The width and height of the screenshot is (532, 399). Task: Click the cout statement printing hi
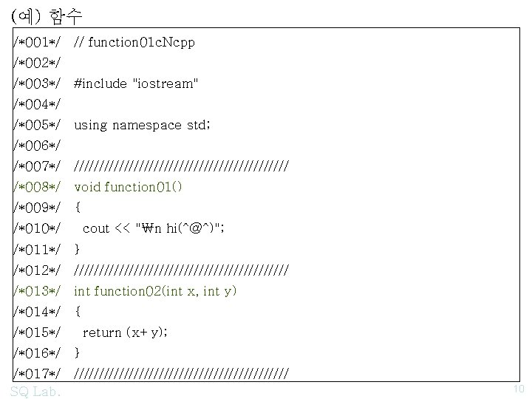[x=154, y=228]
